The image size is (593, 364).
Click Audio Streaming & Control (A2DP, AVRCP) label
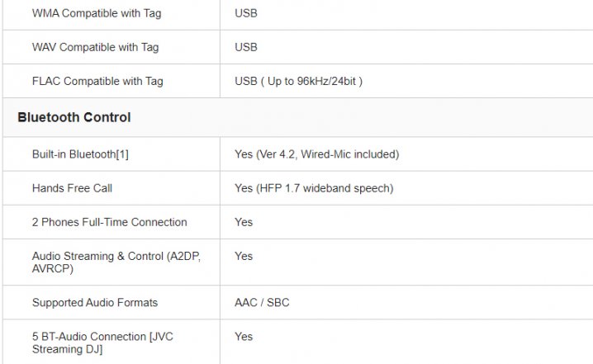[x=116, y=262]
